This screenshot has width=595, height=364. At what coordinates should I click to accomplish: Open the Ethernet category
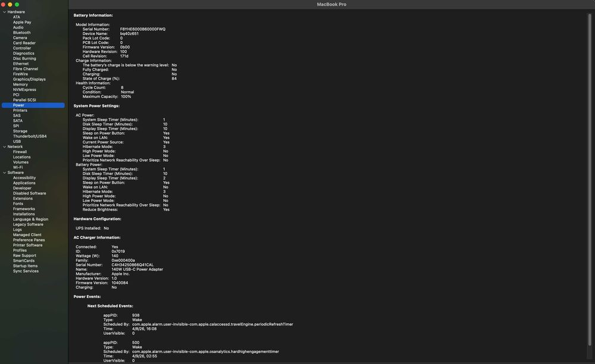20,64
